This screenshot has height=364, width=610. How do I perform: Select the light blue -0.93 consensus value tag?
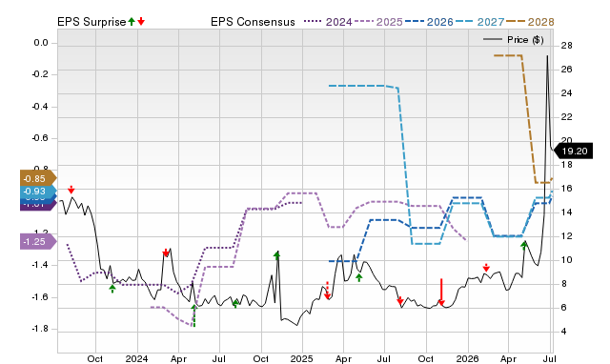pos(38,192)
